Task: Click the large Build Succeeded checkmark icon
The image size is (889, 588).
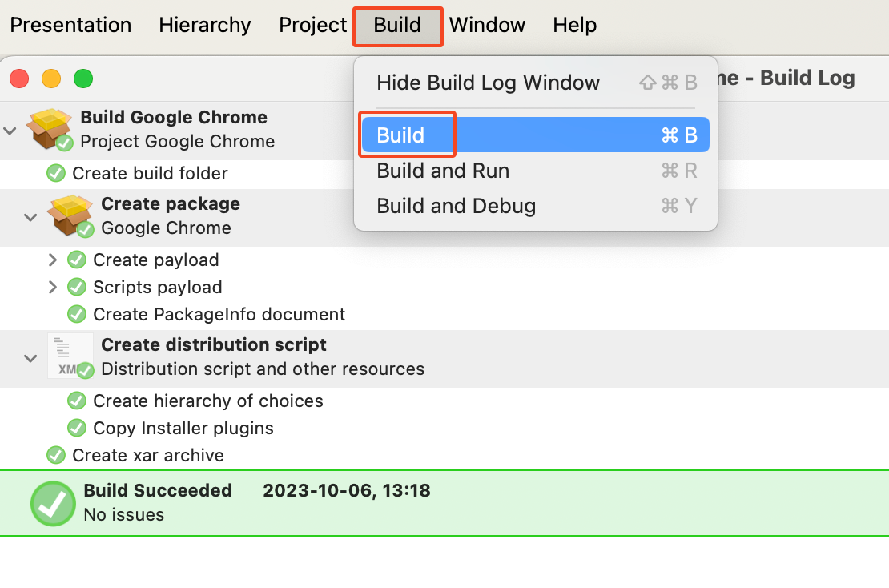Action: (x=54, y=503)
